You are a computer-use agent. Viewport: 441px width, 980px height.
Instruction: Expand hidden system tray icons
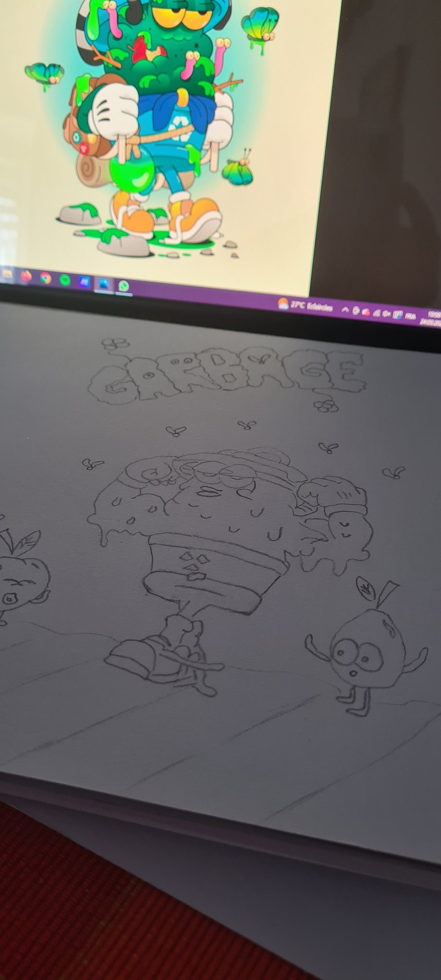coord(344,310)
